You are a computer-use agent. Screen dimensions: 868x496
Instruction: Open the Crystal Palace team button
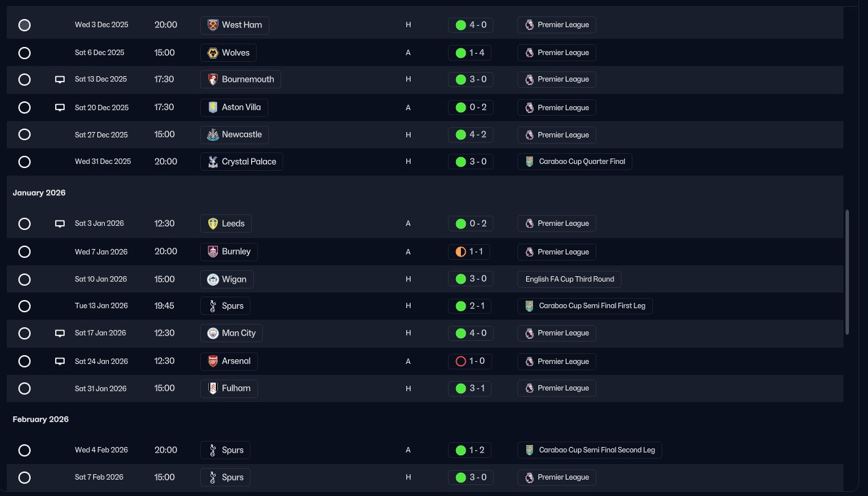(x=242, y=162)
